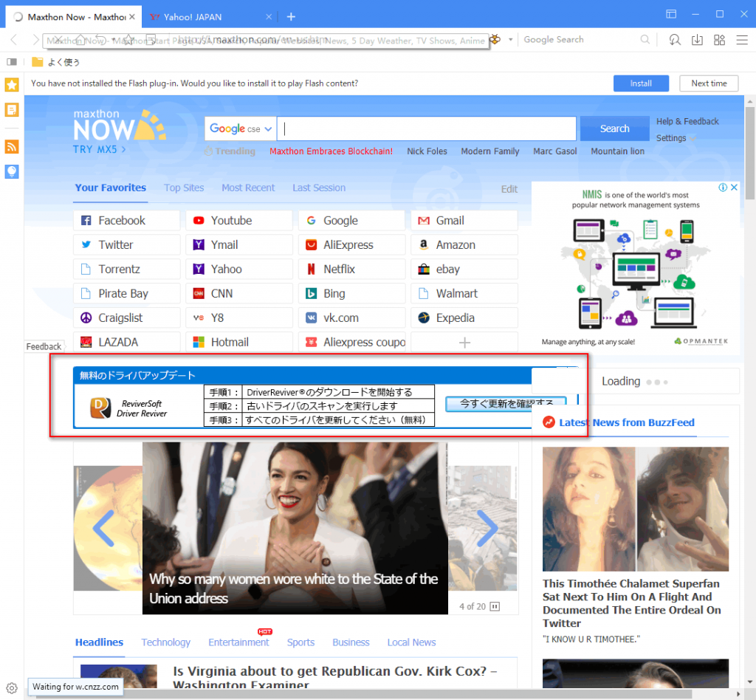Switch to the Top Sites tab
The image size is (756, 700).
pyautogui.click(x=184, y=188)
